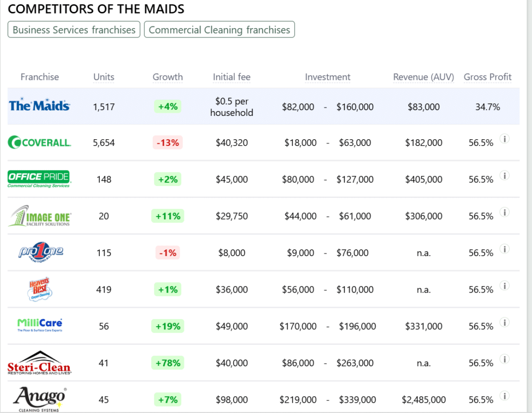The image size is (532, 413).
Task: Click the 34.7% gross profit value
Action: coord(487,107)
